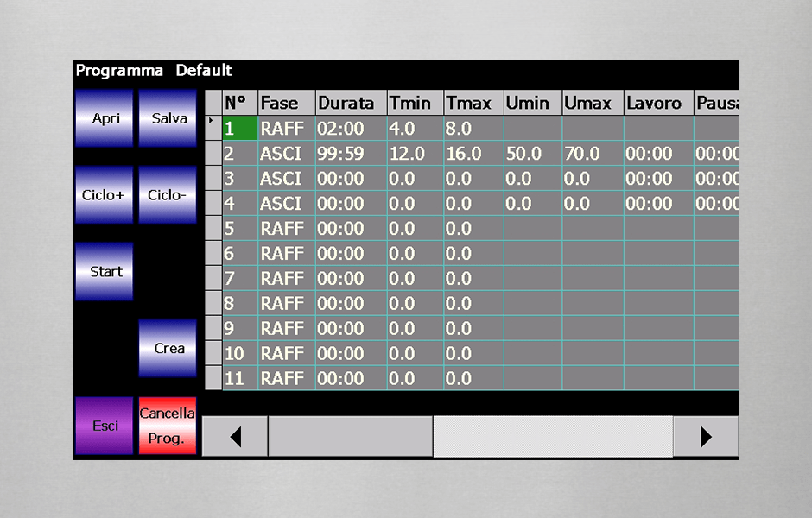The height and width of the screenshot is (518, 812).
Task: Select Lavoro cell 00:00 in row 4
Action: (x=659, y=204)
